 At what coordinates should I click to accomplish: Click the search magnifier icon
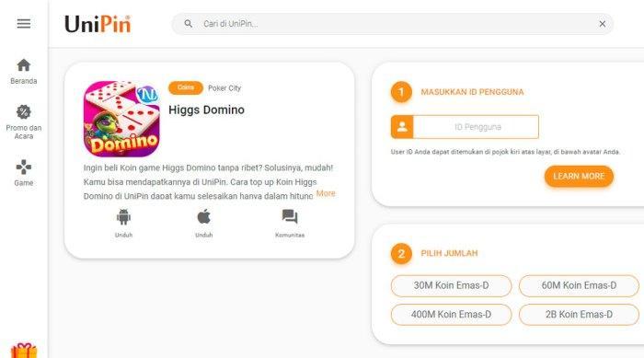(x=188, y=24)
